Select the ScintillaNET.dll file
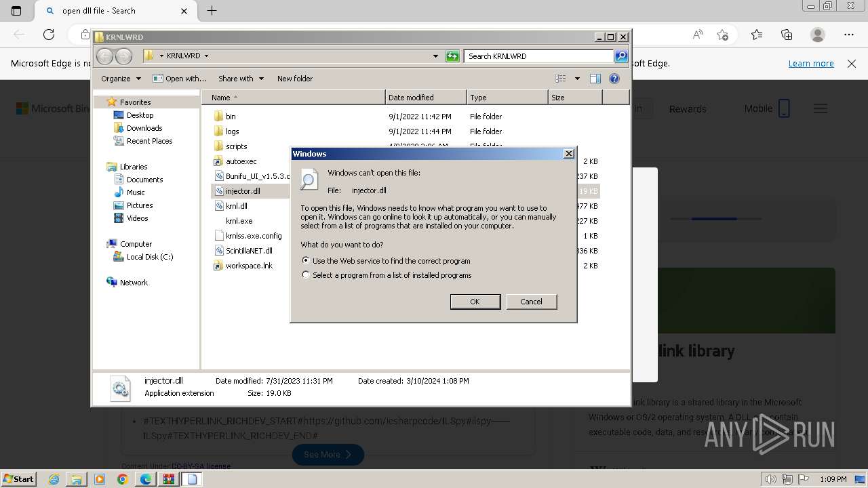The height and width of the screenshot is (488, 868). click(249, 251)
